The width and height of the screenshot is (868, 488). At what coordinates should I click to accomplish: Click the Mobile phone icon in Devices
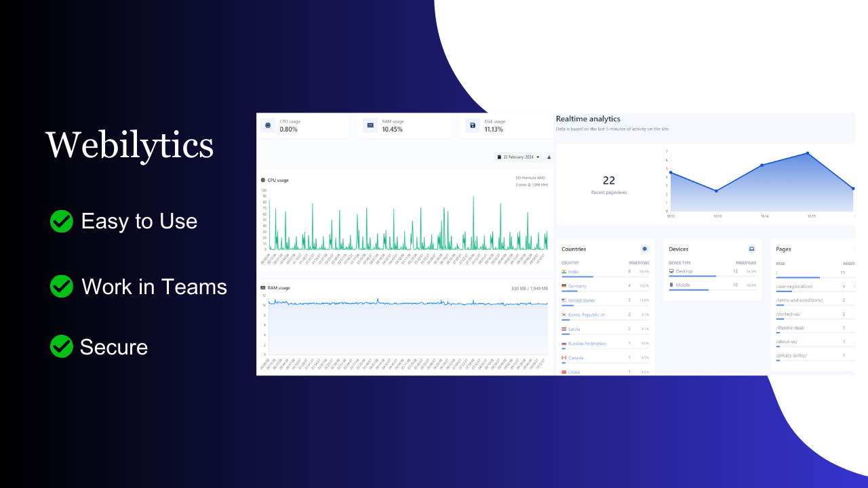click(671, 285)
